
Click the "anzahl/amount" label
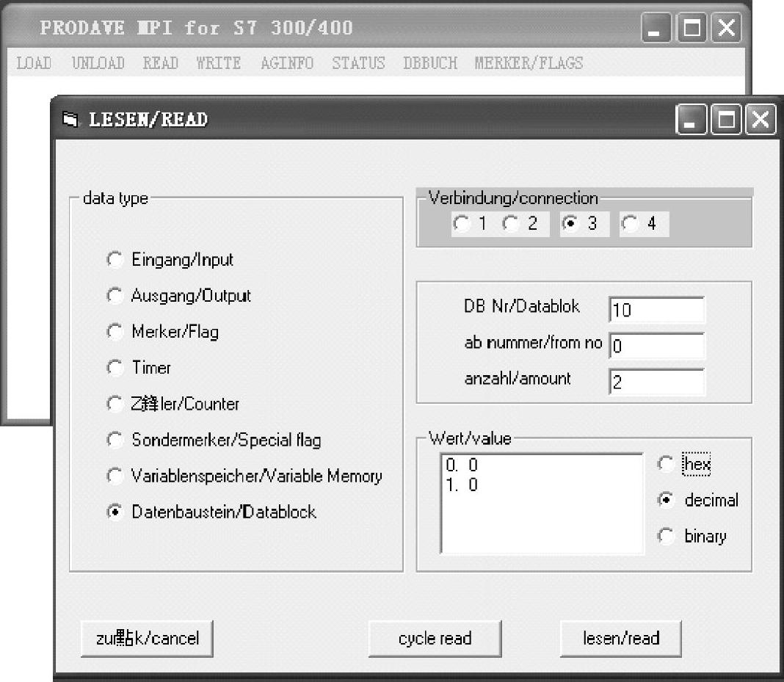click(518, 379)
